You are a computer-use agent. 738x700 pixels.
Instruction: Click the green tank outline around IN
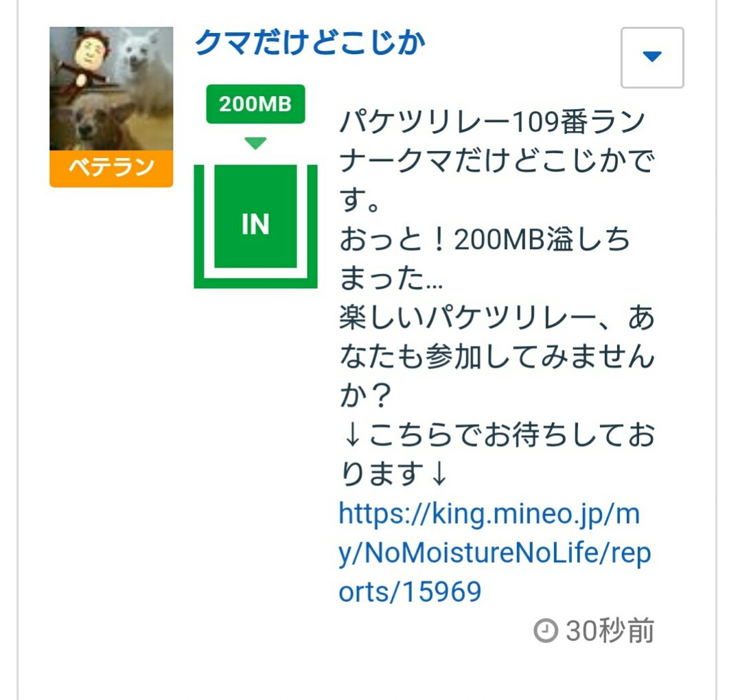255,226
